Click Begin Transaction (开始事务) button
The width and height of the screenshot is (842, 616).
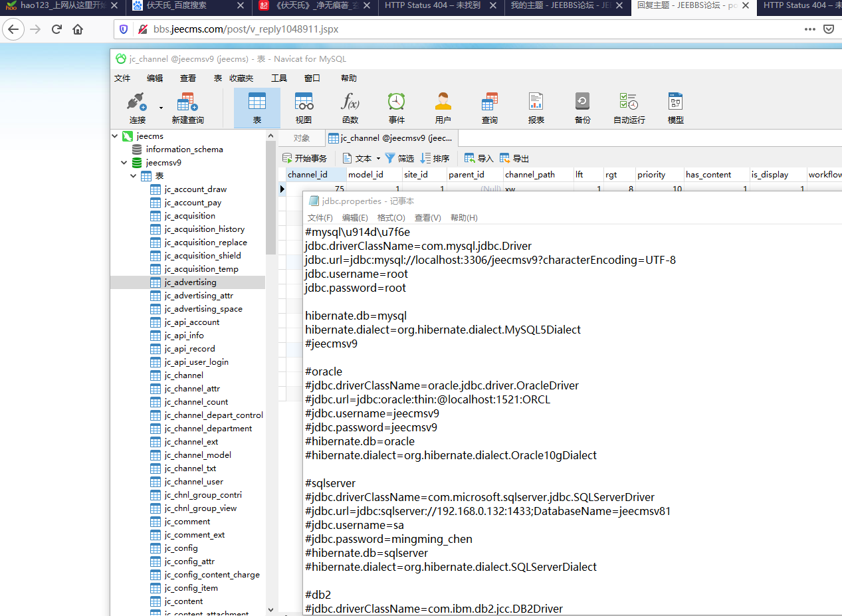pyautogui.click(x=305, y=158)
